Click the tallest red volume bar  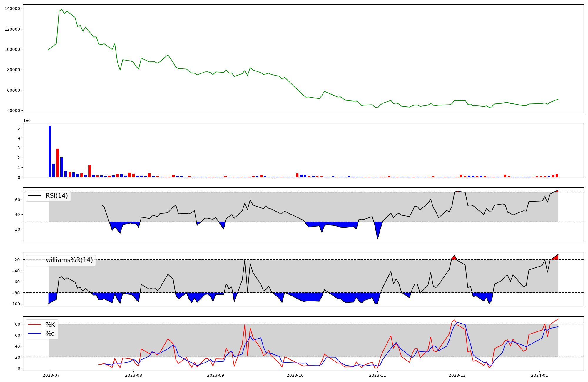pos(58,163)
